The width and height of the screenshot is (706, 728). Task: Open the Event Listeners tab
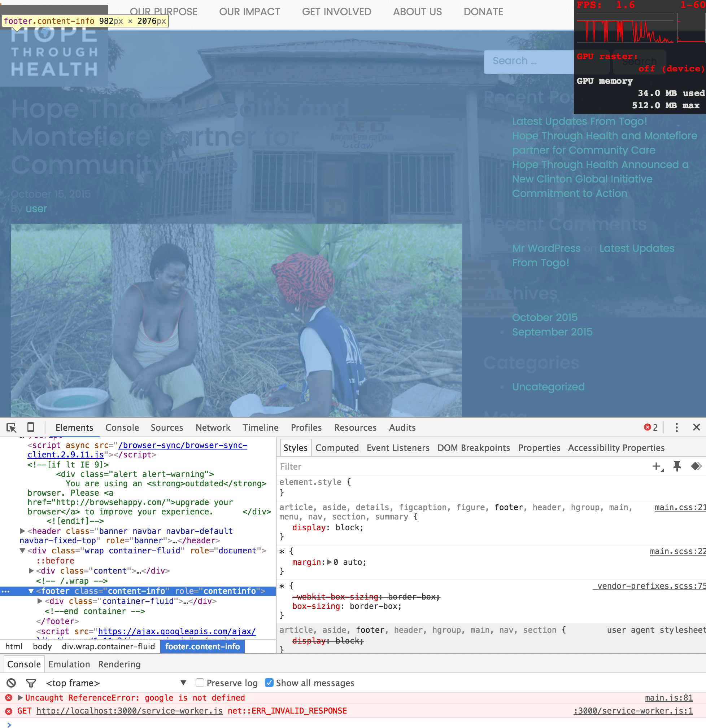click(x=398, y=448)
